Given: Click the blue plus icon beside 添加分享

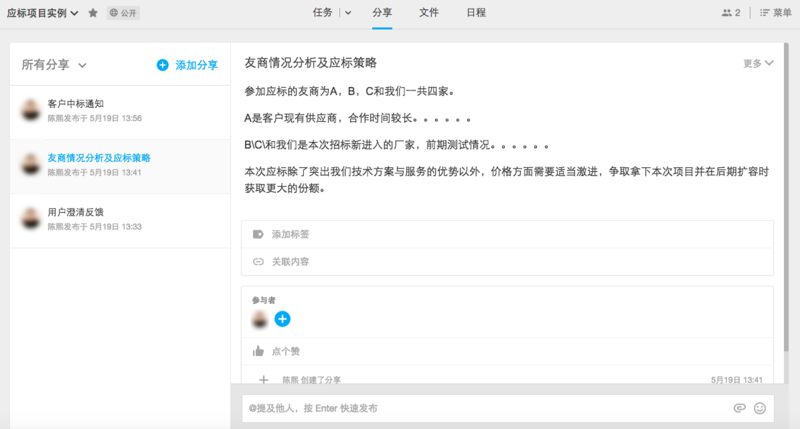Looking at the screenshot, I should pos(162,65).
